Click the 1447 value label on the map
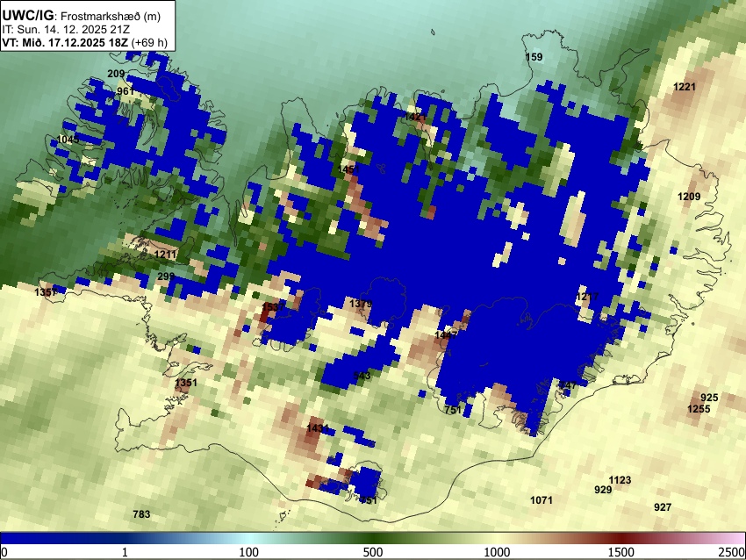Viewport: 746px width, 560px height. click(446, 335)
